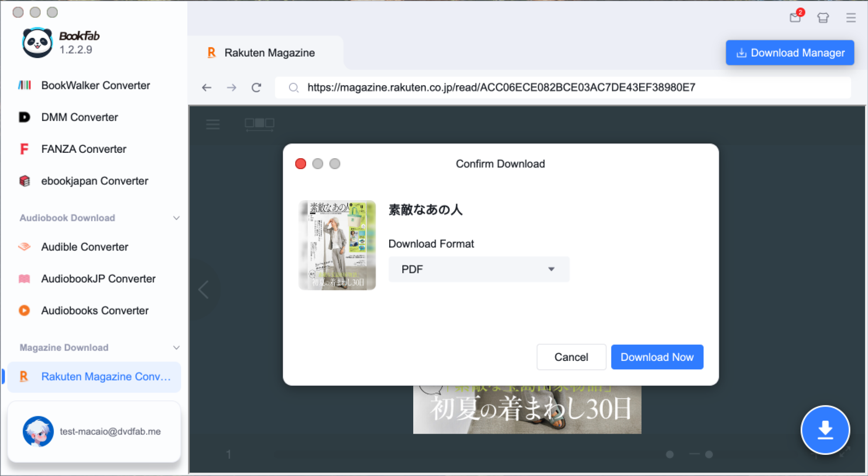Open Audiobooks Converter
The image size is (868, 476).
point(95,311)
